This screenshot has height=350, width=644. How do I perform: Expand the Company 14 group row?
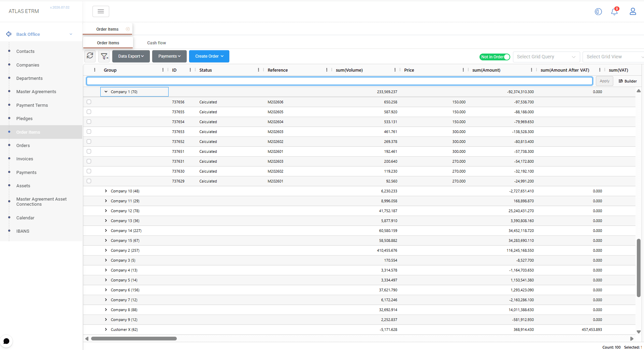pyautogui.click(x=106, y=230)
